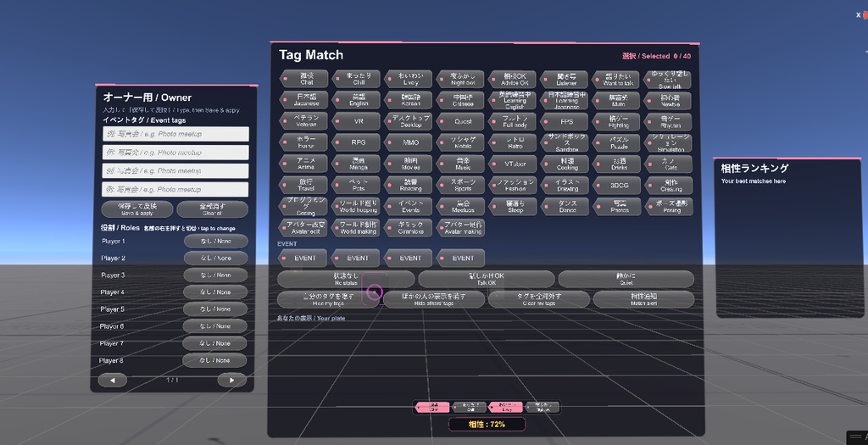The width and height of the screenshot is (868, 445).
Task: Set status to No status
Action: click(346, 279)
